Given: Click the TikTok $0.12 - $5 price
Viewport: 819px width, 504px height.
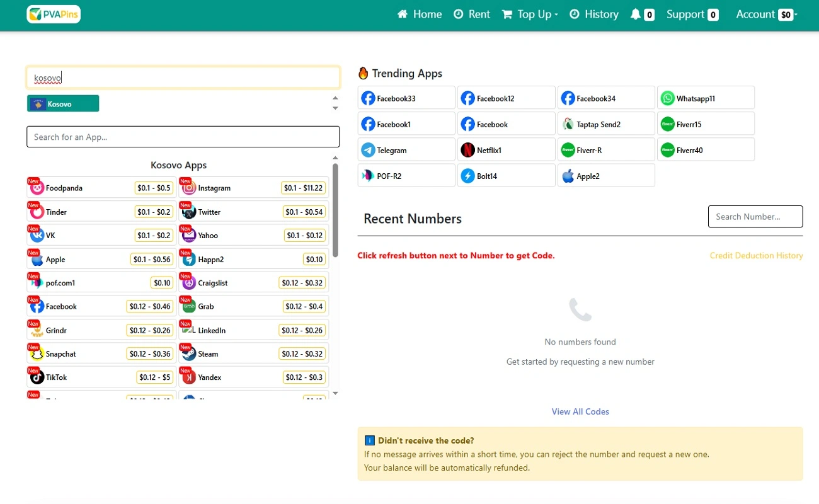Looking at the screenshot, I should 155,377.
